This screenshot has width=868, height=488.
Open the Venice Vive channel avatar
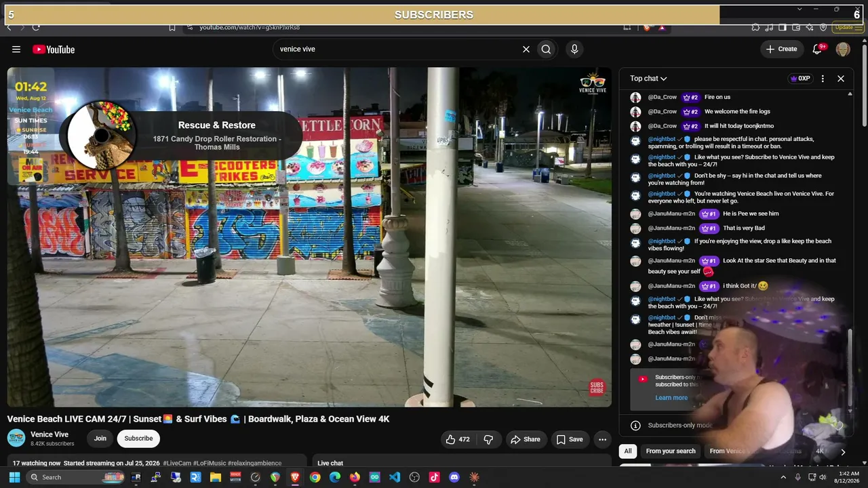[16, 438]
